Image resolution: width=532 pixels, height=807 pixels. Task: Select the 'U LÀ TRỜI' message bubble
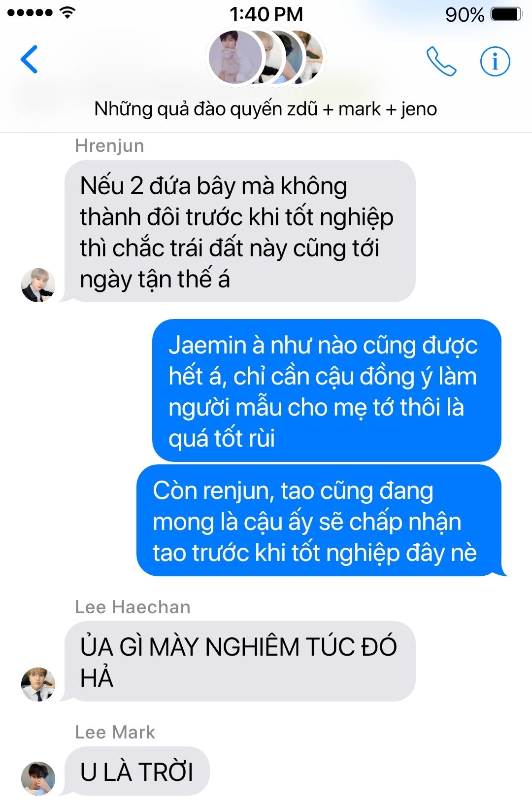pos(137,772)
